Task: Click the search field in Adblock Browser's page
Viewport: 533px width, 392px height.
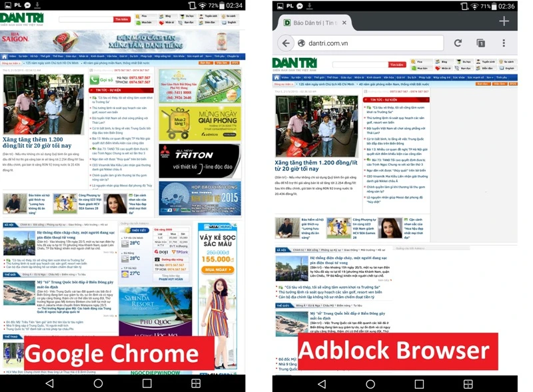Action: click(360, 64)
